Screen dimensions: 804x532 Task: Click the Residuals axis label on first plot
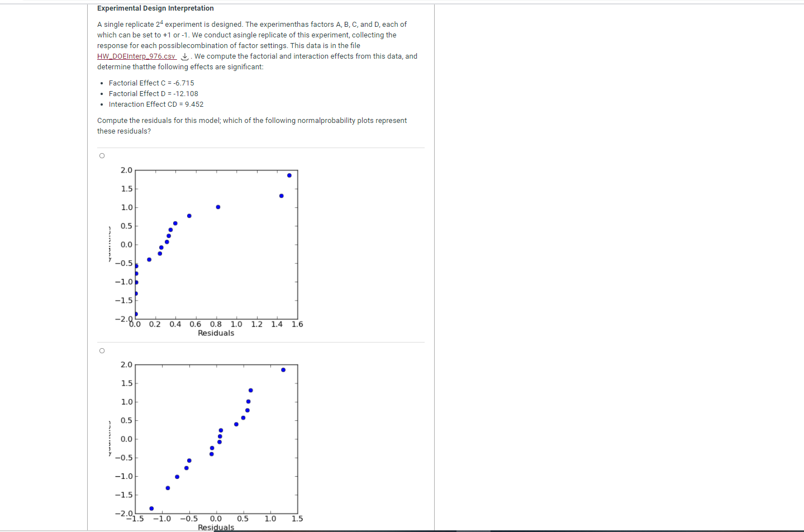pos(216,333)
